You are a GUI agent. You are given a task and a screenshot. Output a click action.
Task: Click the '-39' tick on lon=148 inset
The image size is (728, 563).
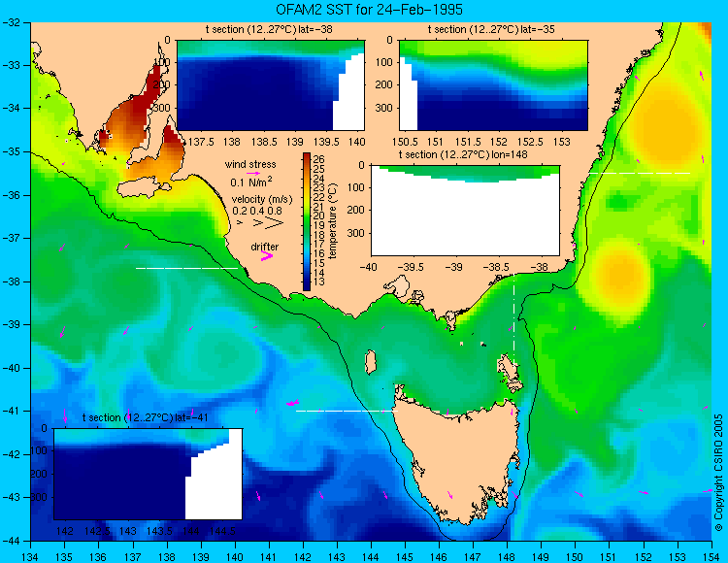454,267
